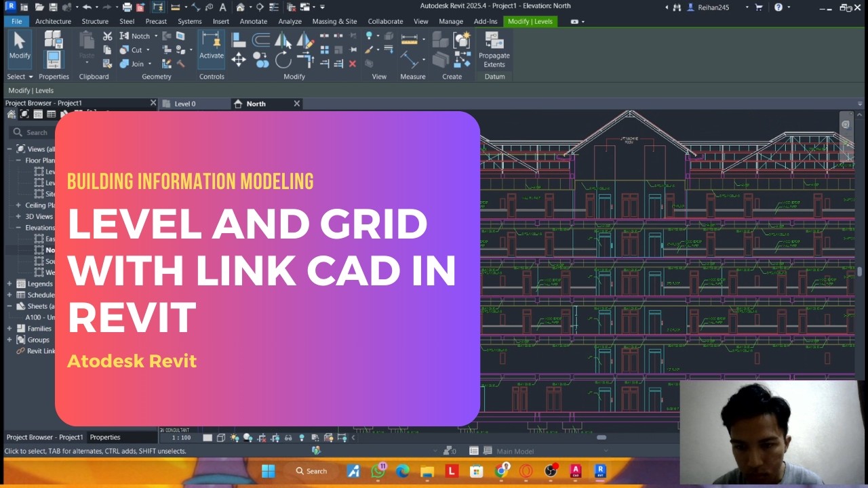Toggle the Properties palette icon
Image resolution: width=868 pixels, height=488 pixels.
point(53,60)
